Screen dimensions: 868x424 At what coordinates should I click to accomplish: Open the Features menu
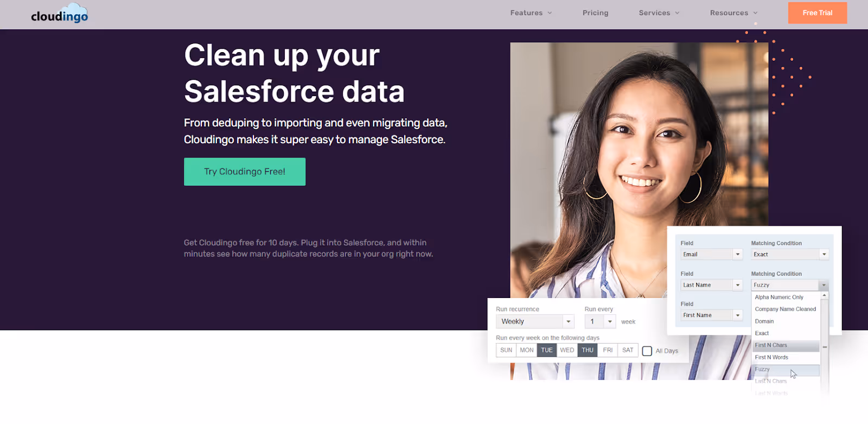(531, 12)
